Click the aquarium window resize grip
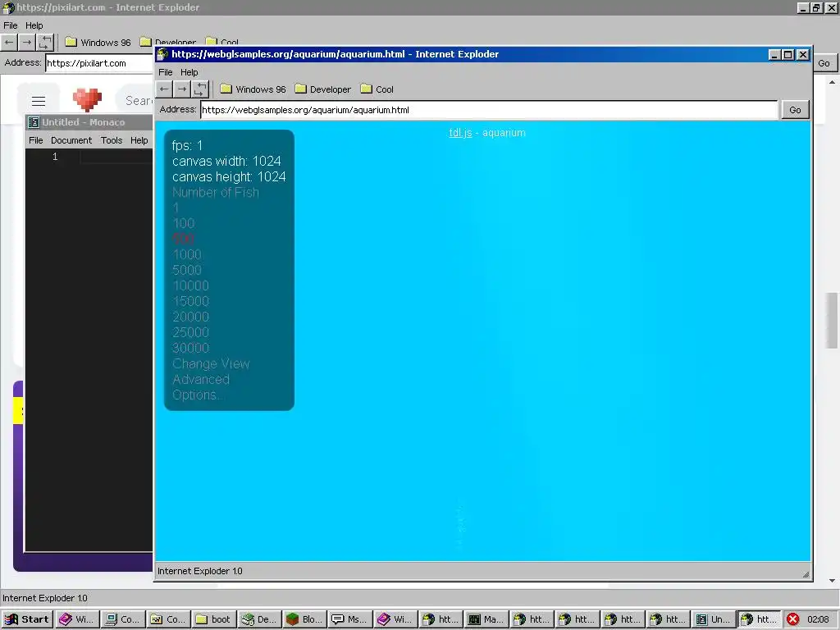The width and height of the screenshot is (840, 630). click(806, 574)
